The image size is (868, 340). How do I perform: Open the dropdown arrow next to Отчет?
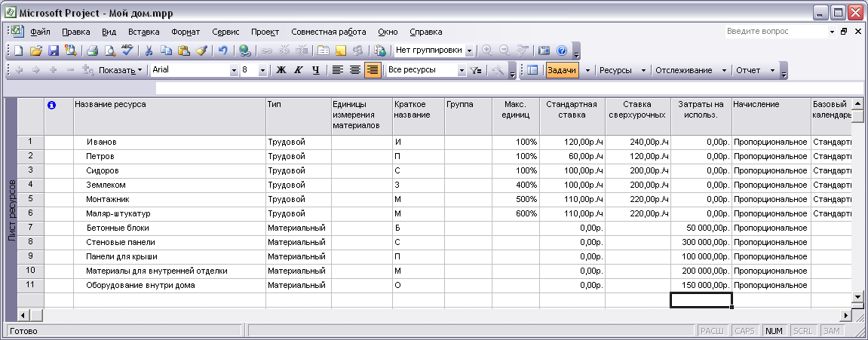pos(772,70)
